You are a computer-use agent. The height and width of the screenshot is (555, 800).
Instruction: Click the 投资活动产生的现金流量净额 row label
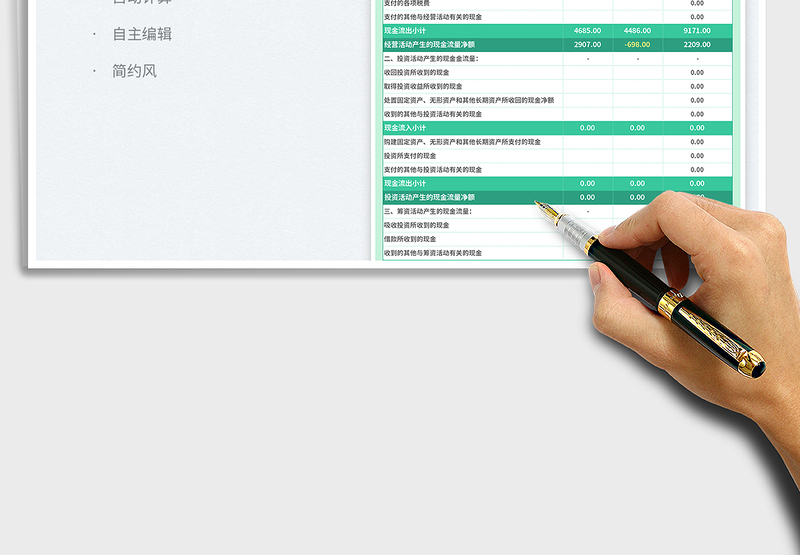[x=430, y=197]
